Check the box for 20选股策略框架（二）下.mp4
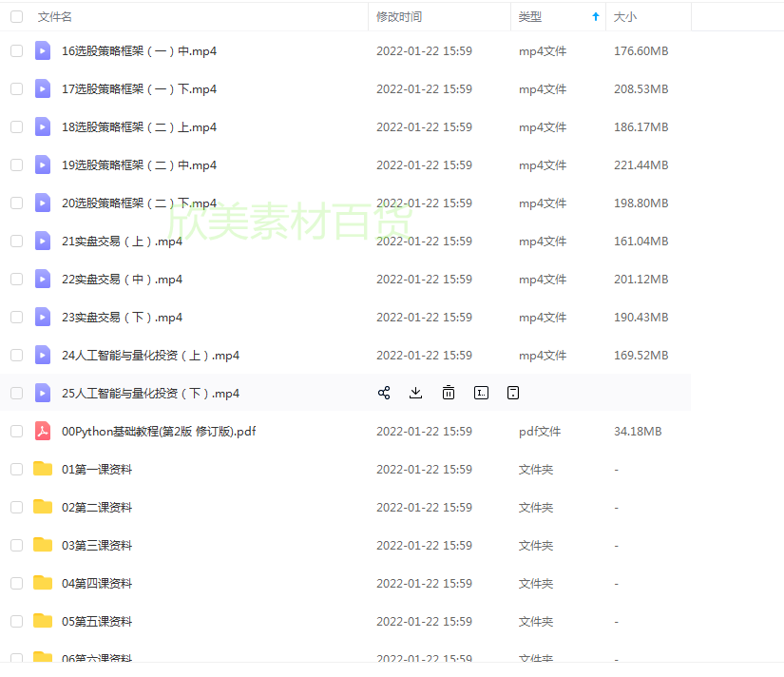Screen dimensions: 784x677 pos(16,203)
